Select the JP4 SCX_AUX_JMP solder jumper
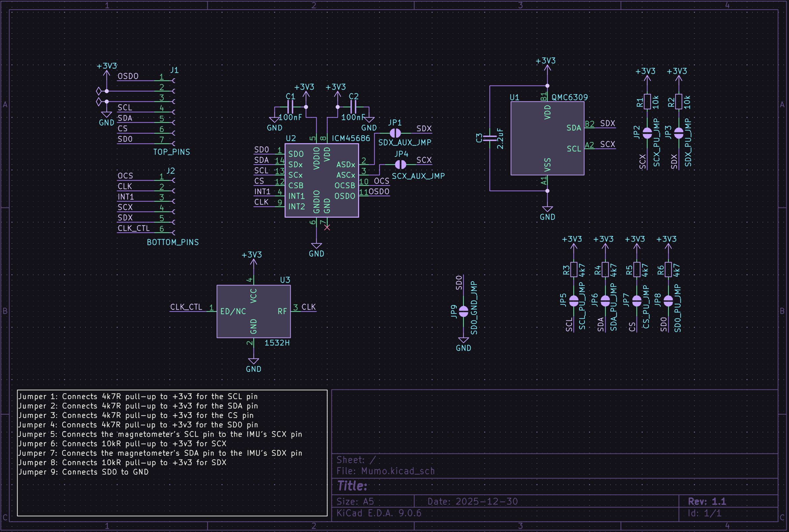Image resolution: width=789 pixels, height=532 pixels. [400, 164]
